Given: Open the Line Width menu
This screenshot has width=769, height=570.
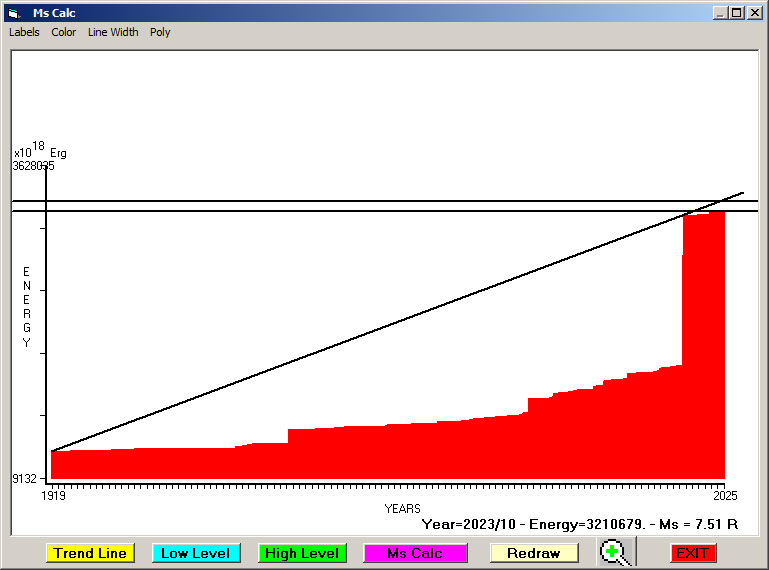Looking at the screenshot, I should pyautogui.click(x=113, y=32).
